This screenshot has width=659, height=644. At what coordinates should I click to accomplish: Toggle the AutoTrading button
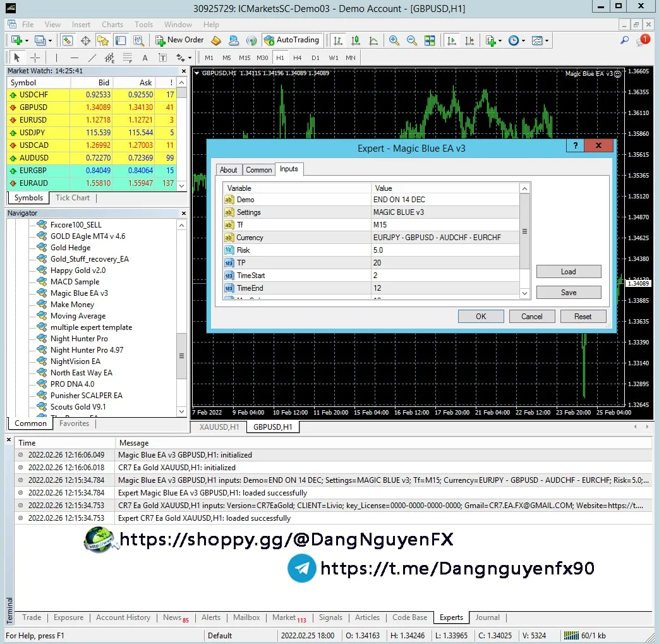292,40
